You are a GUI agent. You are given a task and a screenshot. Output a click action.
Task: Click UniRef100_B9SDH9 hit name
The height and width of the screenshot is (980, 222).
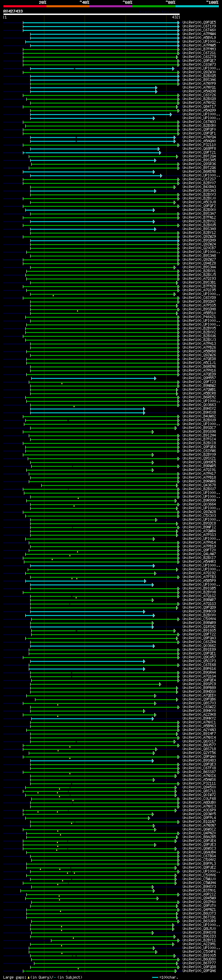coord(199,240)
